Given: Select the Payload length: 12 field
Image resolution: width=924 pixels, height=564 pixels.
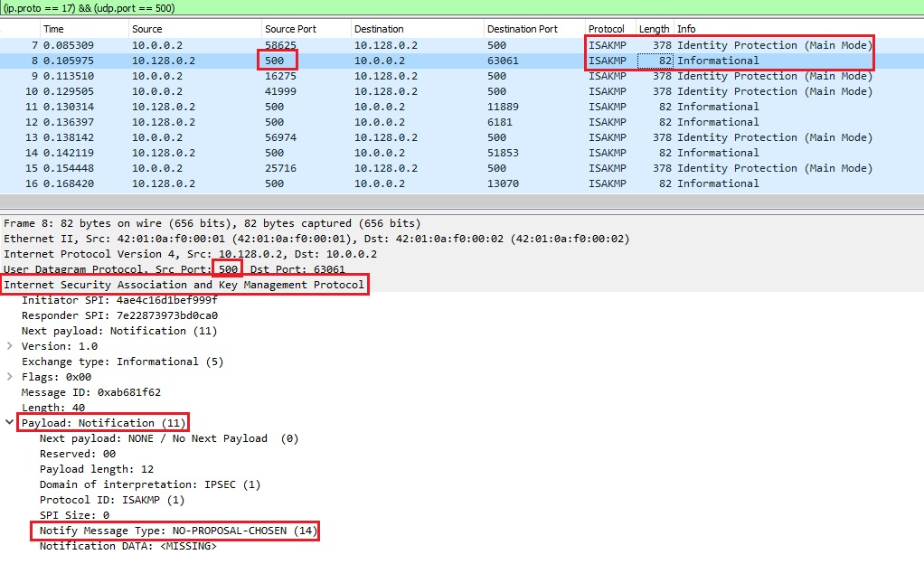Looking at the screenshot, I should pyautogui.click(x=97, y=469).
